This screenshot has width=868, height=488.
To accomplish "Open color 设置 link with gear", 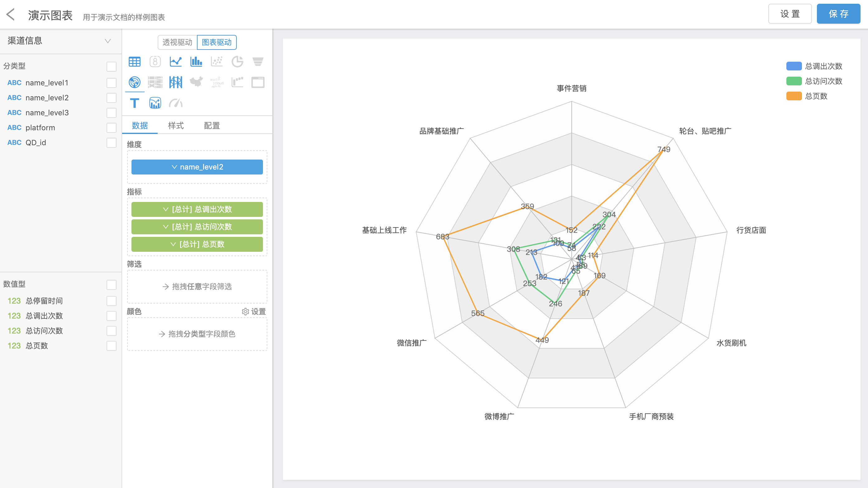I will pos(254,312).
